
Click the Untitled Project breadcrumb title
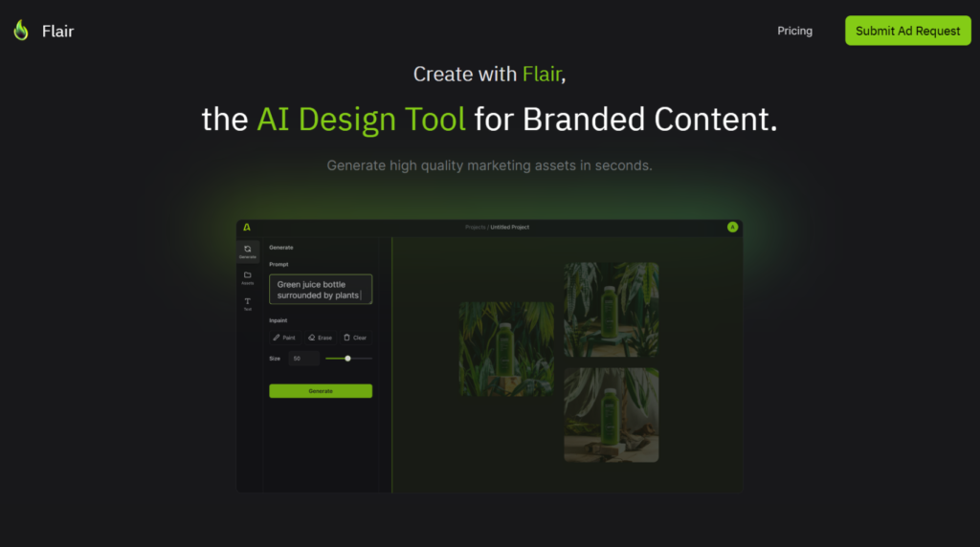(510, 228)
